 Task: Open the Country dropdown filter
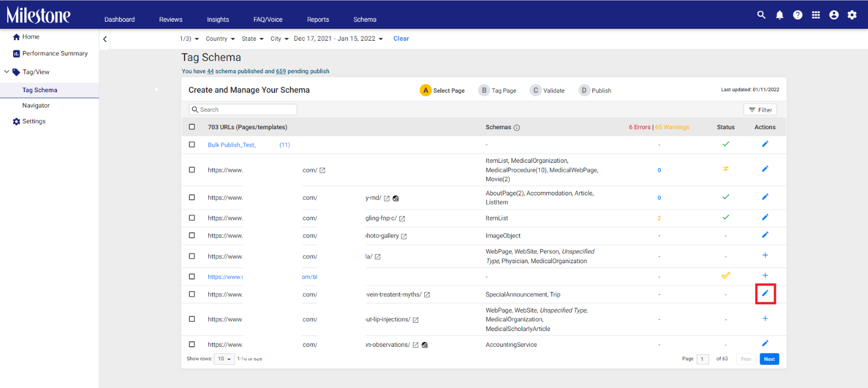point(220,39)
